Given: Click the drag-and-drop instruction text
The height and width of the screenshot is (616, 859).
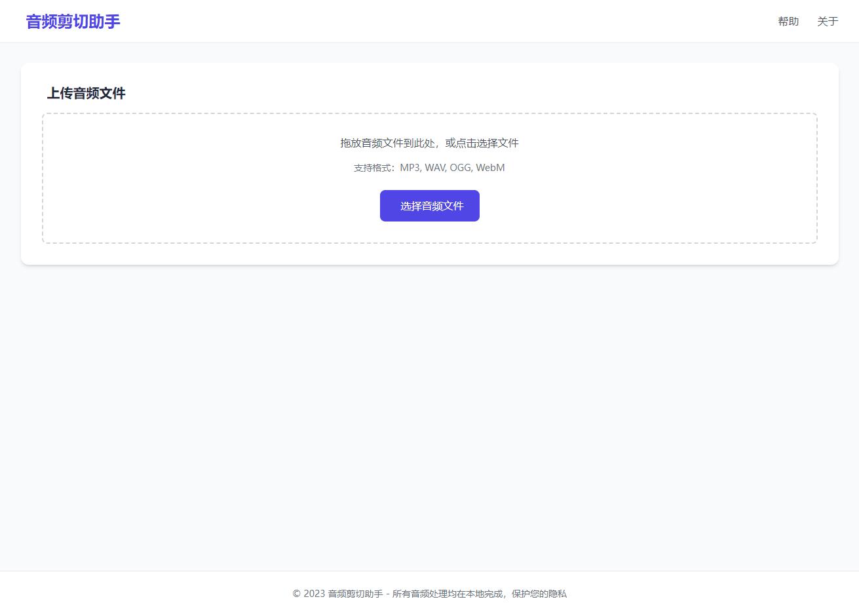Looking at the screenshot, I should point(429,143).
